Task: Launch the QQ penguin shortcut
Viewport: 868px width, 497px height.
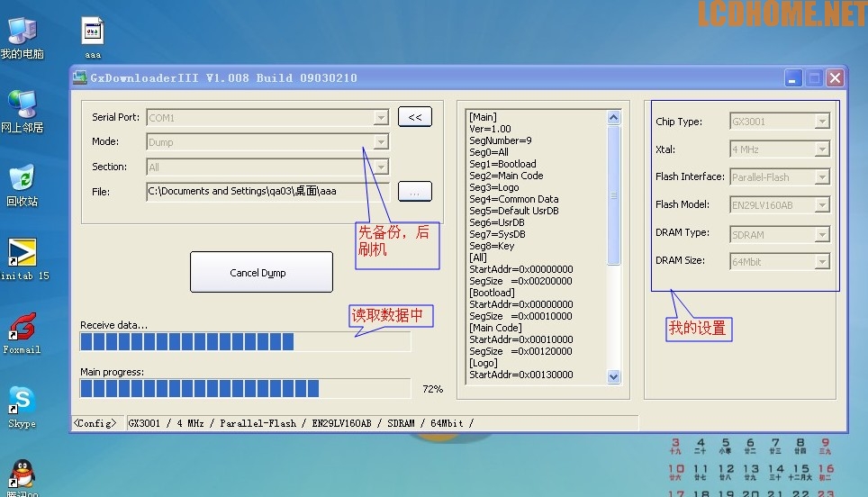Action: click(23, 477)
